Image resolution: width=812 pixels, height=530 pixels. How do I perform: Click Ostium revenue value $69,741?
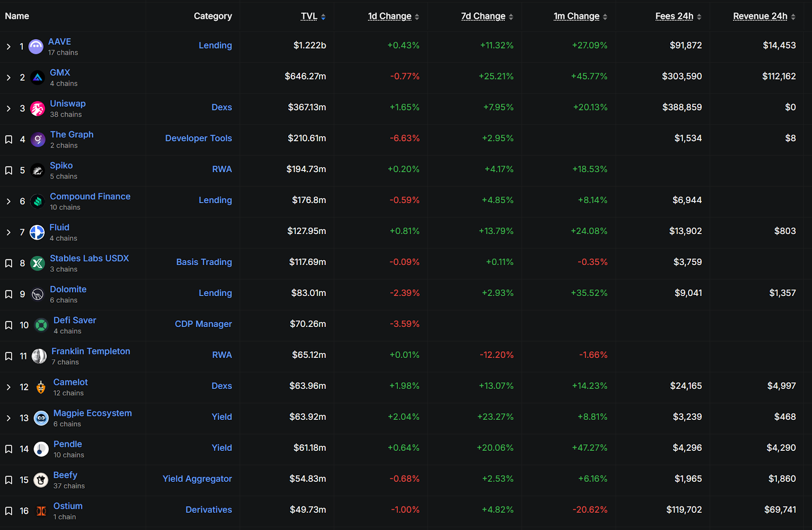pos(780,510)
